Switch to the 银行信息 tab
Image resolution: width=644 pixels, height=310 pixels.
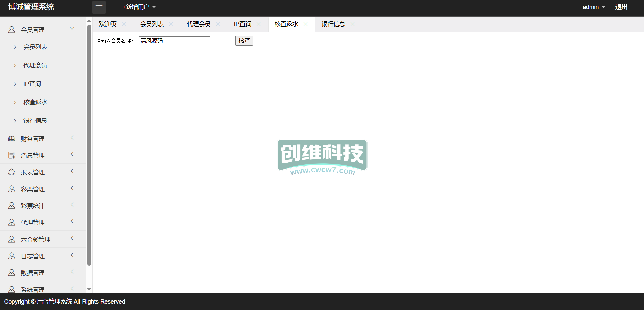tap(333, 24)
